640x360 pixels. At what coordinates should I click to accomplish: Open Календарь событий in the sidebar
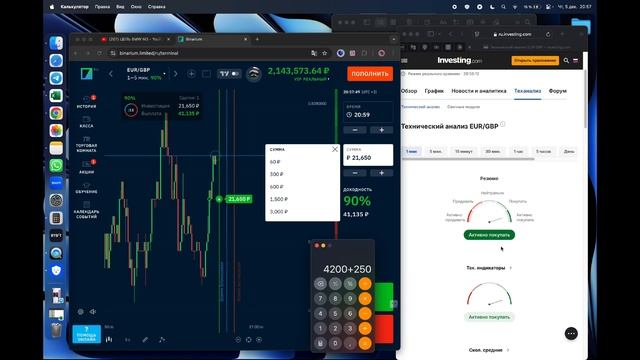(87, 211)
